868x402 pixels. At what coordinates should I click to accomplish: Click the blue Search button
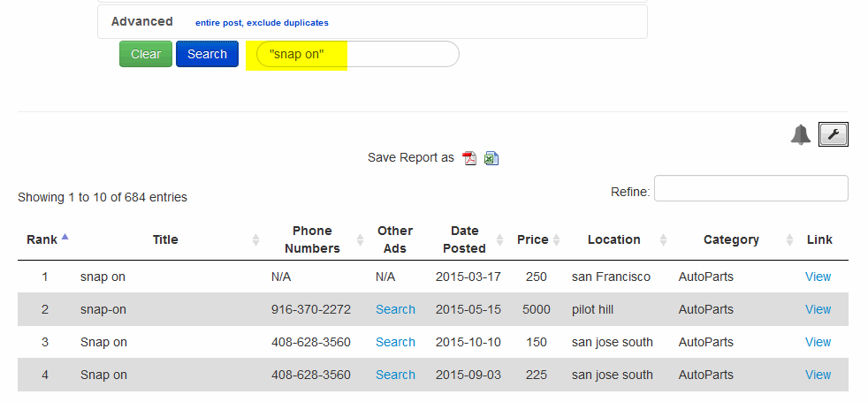[x=207, y=54]
